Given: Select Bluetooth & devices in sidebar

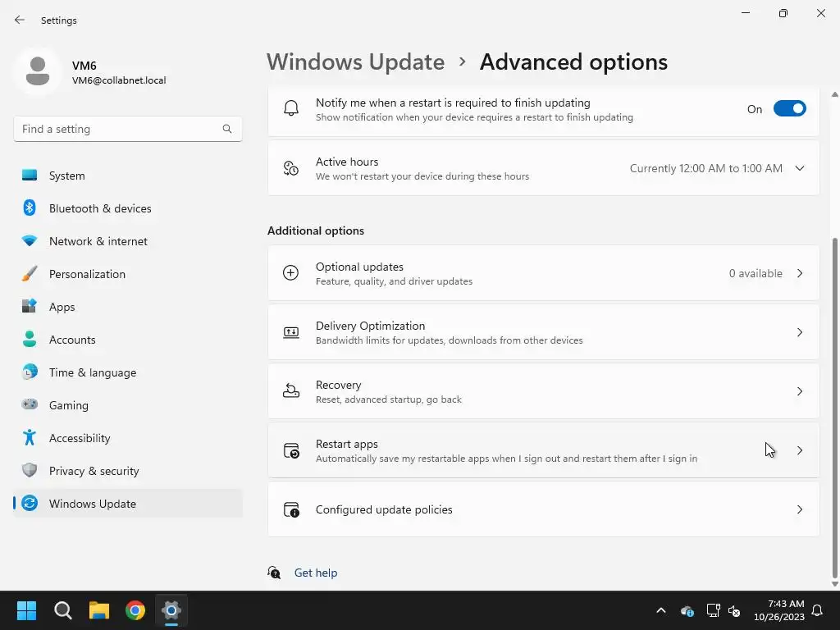Looking at the screenshot, I should click(x=128, y=208).
